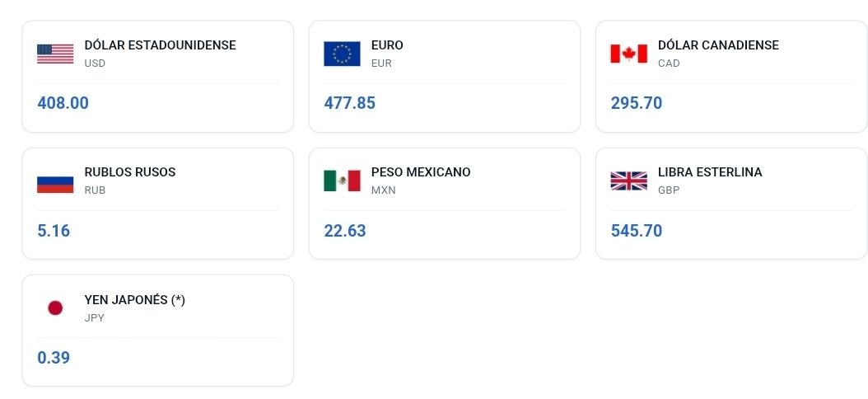Click the JPY rate value 0.39
This screenshot has width=868, height=399.
[x=54, y=358]
